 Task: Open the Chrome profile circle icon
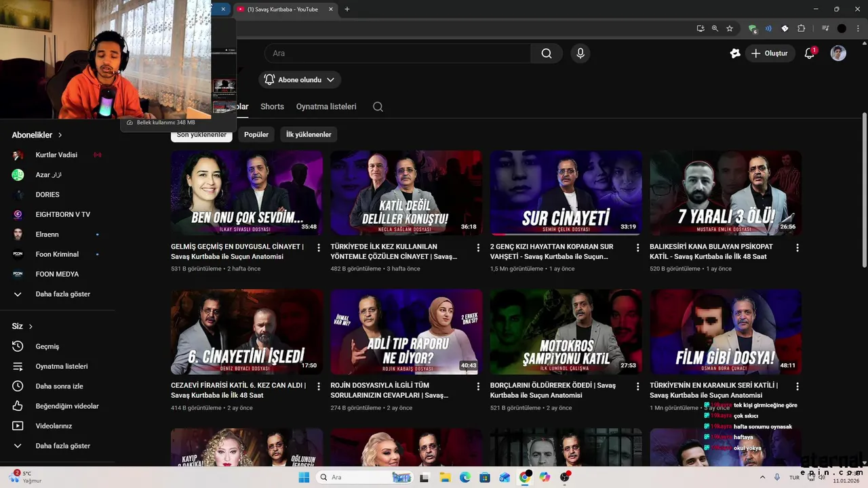842,28
